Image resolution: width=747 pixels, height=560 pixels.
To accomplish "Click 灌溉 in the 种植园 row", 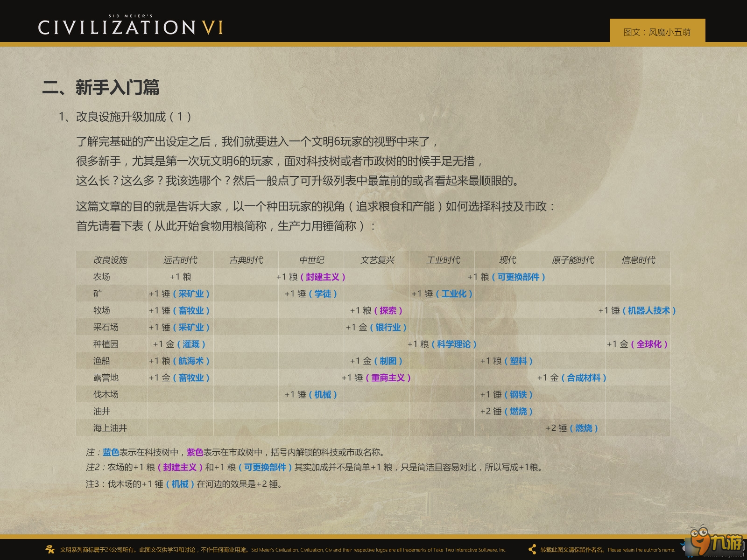I will coord(191,344).
